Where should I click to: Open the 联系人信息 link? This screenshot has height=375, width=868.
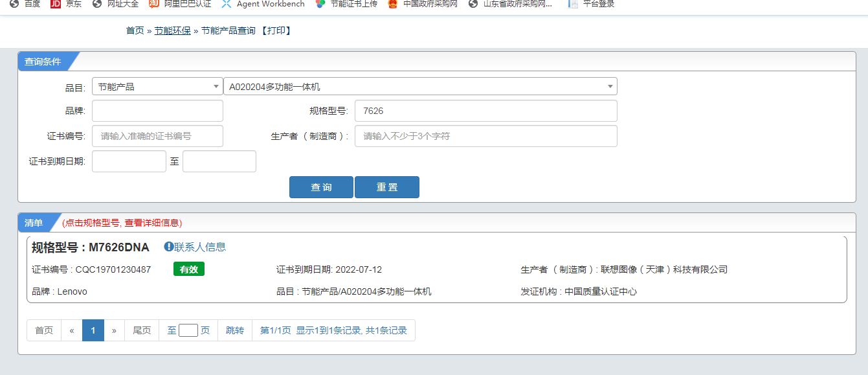200,247
